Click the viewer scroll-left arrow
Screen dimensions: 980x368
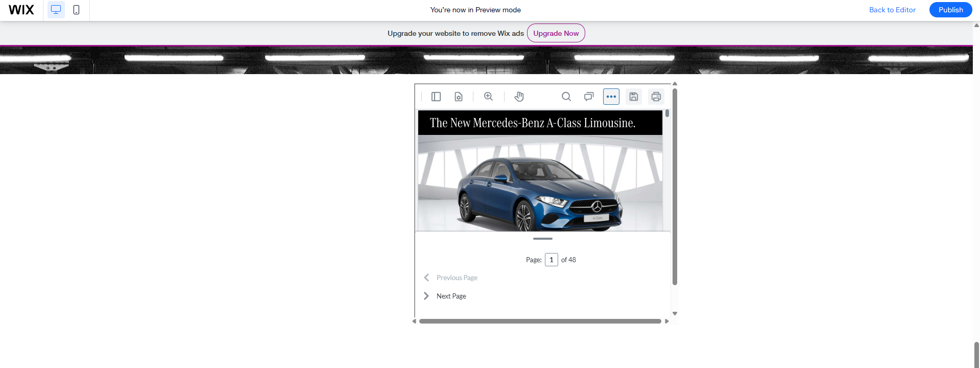[414, 321]
